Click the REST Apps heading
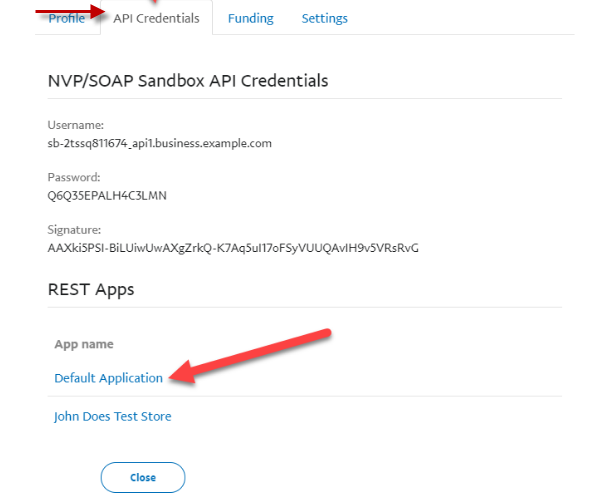The width and height of the screenshot is (589, 504). click(91, 290)
